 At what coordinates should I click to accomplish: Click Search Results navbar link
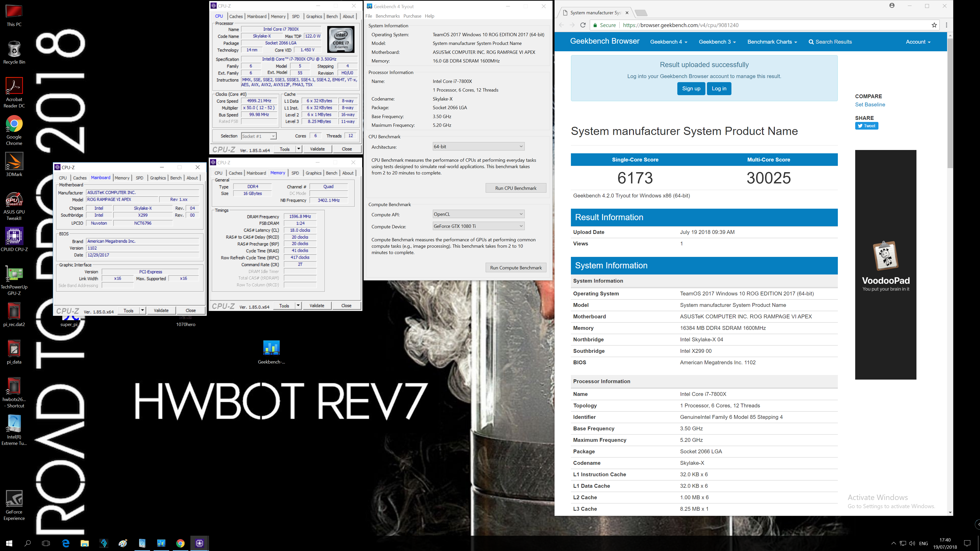[x=830, y=42]
